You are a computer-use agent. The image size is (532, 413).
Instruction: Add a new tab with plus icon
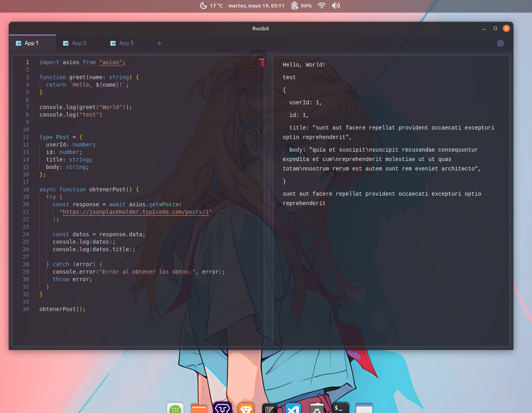pyautogui.click(x=159, y=43)
